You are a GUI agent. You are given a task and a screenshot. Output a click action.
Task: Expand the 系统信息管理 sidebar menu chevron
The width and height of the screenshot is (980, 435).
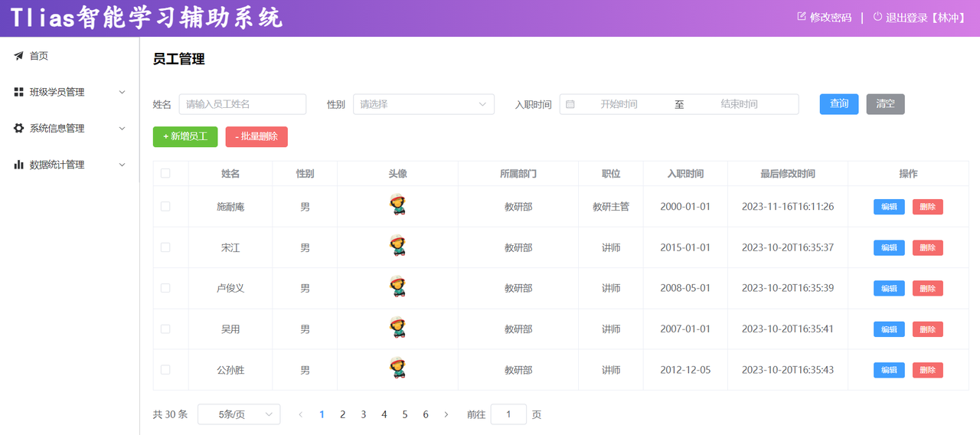coord(122,129)
